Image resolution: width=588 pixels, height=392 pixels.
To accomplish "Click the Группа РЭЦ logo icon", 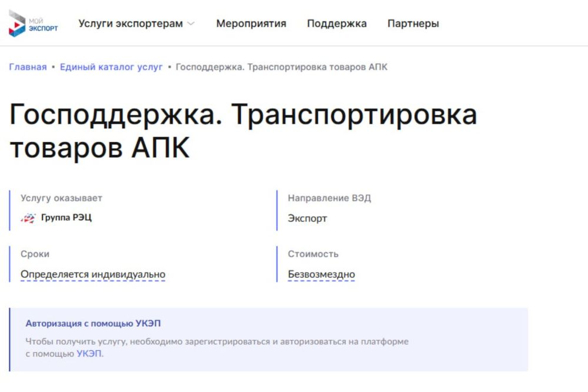I will 28,218.
